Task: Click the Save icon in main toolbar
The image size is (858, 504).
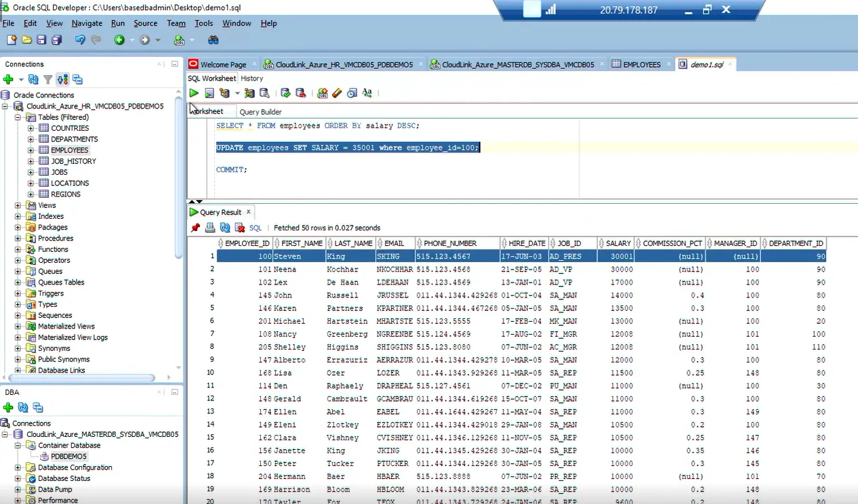Action: click(x=41, y=40)
